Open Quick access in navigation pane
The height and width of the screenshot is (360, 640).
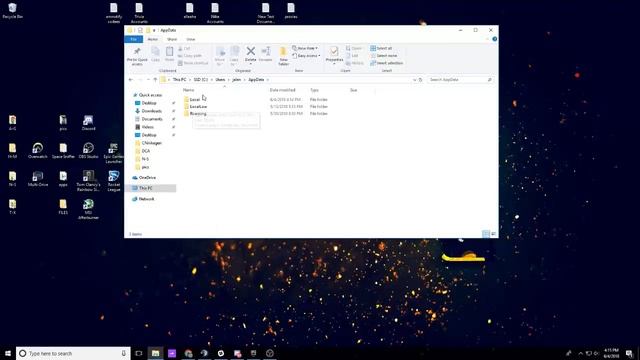150,95
